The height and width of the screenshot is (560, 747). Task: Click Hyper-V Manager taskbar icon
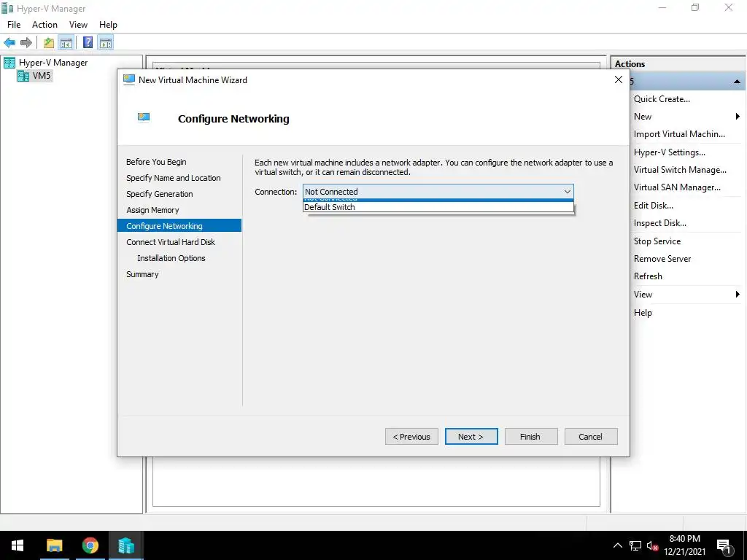(126, 545)
